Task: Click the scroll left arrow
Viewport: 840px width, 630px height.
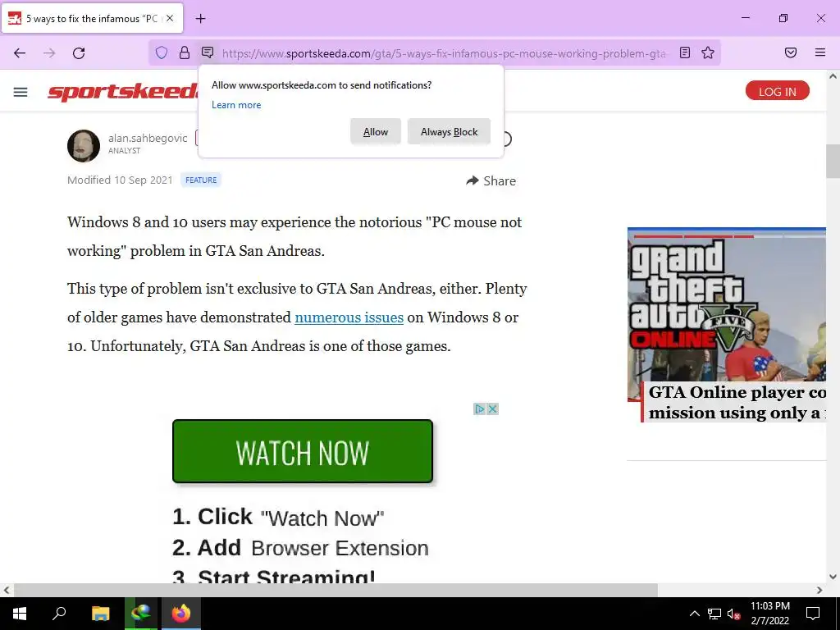Action: tap(7, 590)
